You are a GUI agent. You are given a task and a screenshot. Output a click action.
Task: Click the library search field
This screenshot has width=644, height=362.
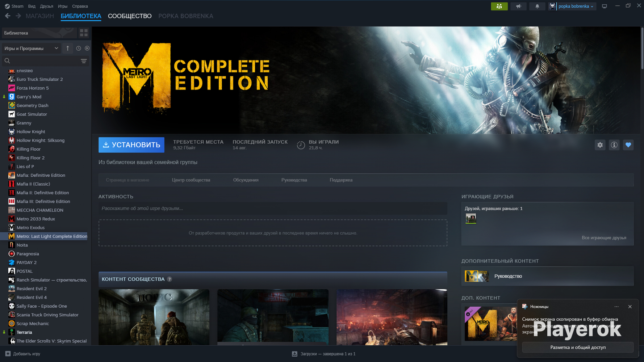pos(42,61)
